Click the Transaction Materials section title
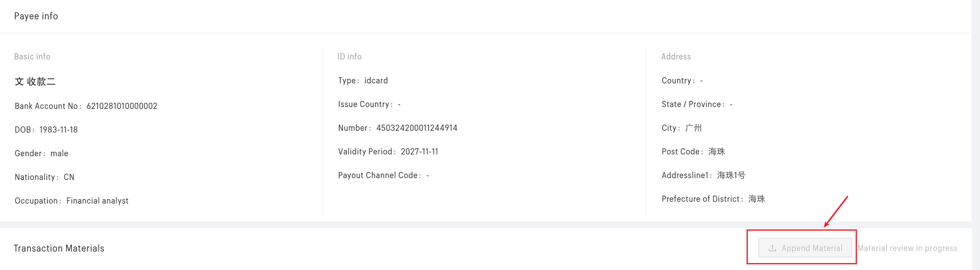 [x=59, y=248]
